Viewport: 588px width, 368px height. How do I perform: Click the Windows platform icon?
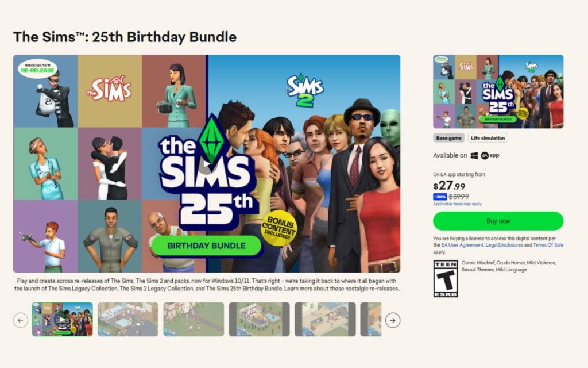pos(474,155)
